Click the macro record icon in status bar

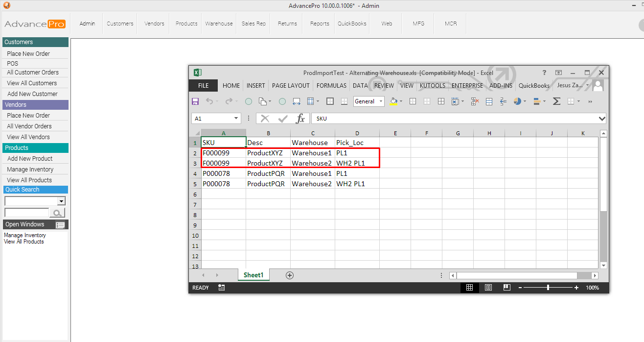click(222, 288)
